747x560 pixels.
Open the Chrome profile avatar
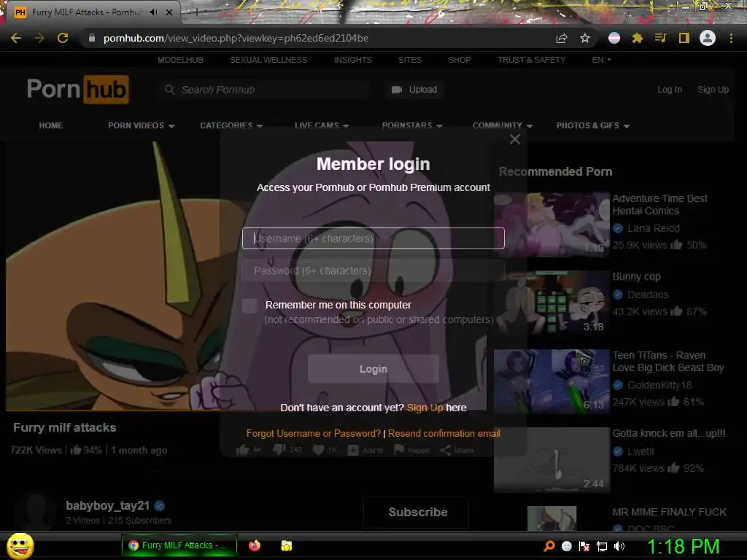tap(708, 38)
